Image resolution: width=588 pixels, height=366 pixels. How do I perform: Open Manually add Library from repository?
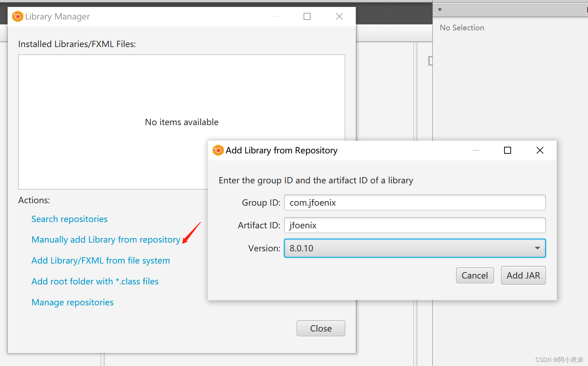click(106, 239)
